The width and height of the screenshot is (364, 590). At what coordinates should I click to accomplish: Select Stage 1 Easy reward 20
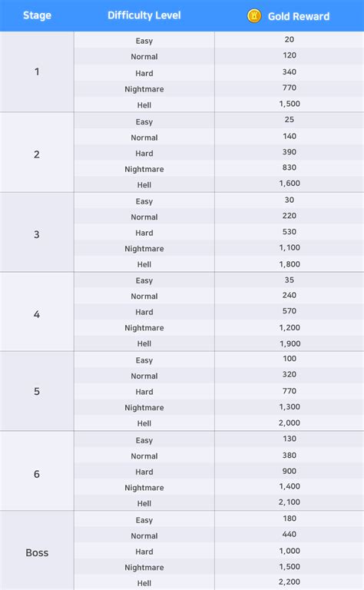click(290, 39)
